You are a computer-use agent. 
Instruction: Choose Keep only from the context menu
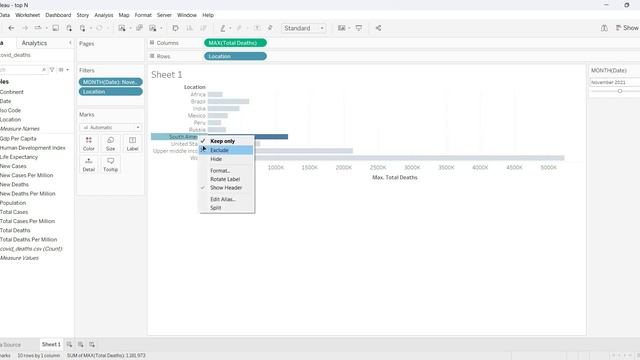tap(222, 141)
